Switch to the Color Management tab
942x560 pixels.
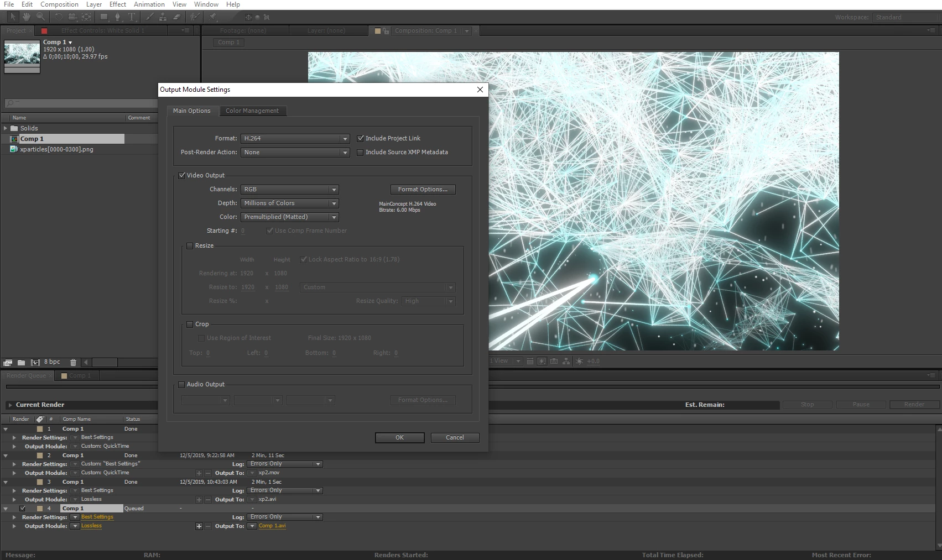coord(252,111)
